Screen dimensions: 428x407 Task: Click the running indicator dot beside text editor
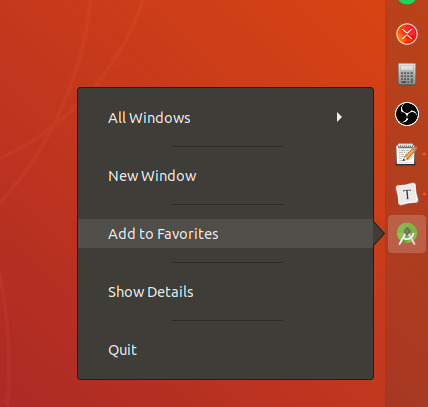coord(424,154)
